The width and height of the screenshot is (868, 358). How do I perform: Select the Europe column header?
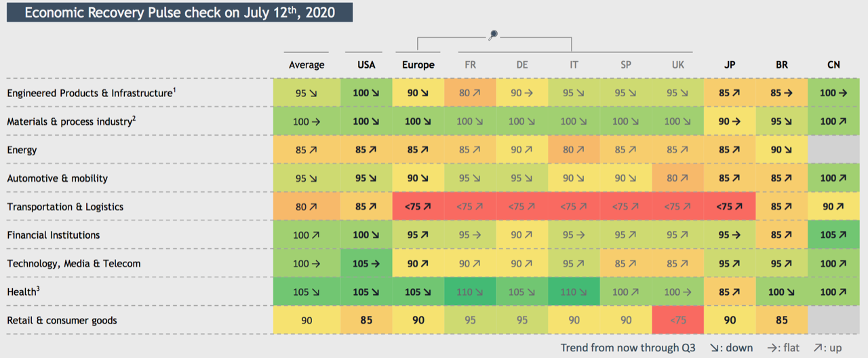[x=418, y=65]
